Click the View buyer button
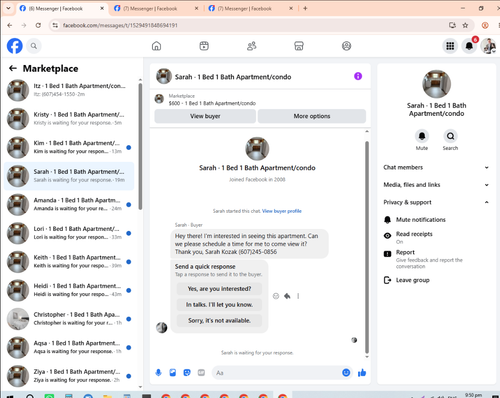This screenshot has width=500, height=398. pyautogui.click(x=205, y=116)
